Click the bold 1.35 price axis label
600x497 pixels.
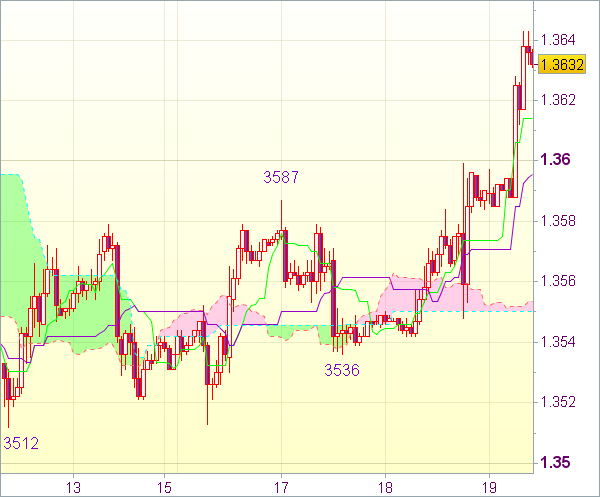pos(555,463)
